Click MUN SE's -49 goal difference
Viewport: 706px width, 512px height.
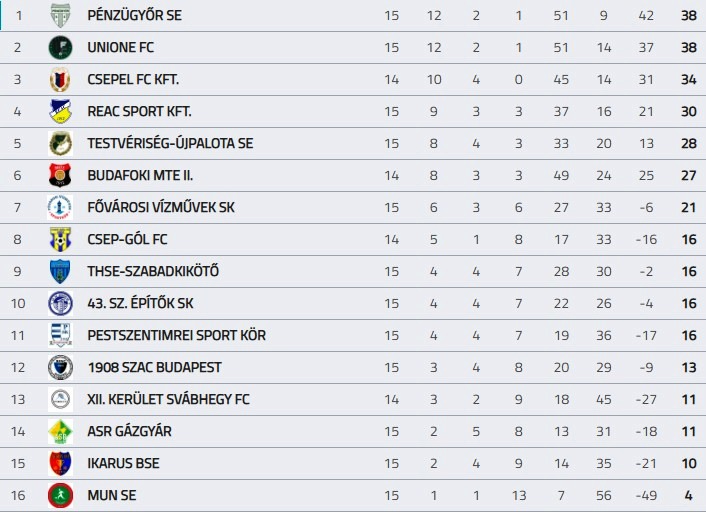[646, 496]
